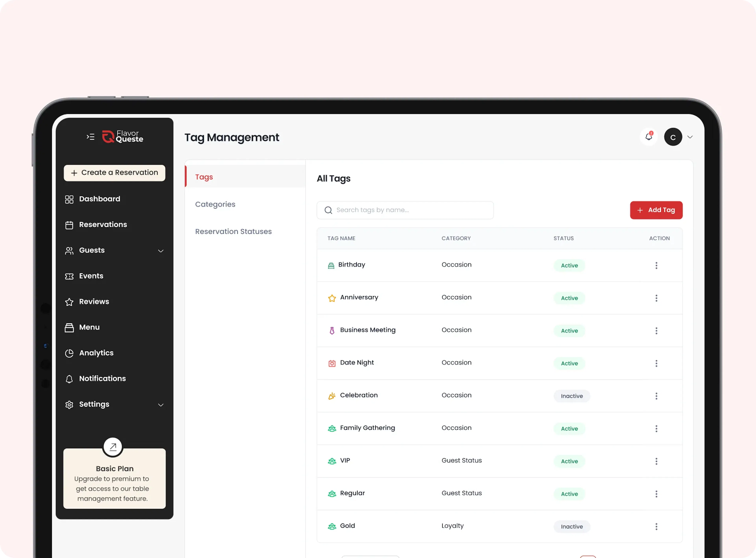This screenshot has height=558, width=756.
Task: Click three-dot menu for Gold tag
Action: pyautogui.click(x=656, y=526)
